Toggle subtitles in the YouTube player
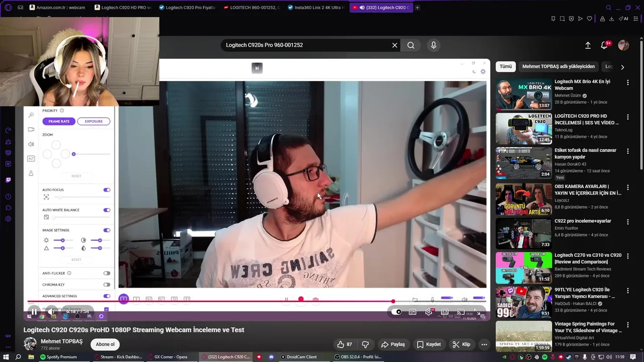The width and height of the screenshot is (644, 362). click(x=413, y=312)
